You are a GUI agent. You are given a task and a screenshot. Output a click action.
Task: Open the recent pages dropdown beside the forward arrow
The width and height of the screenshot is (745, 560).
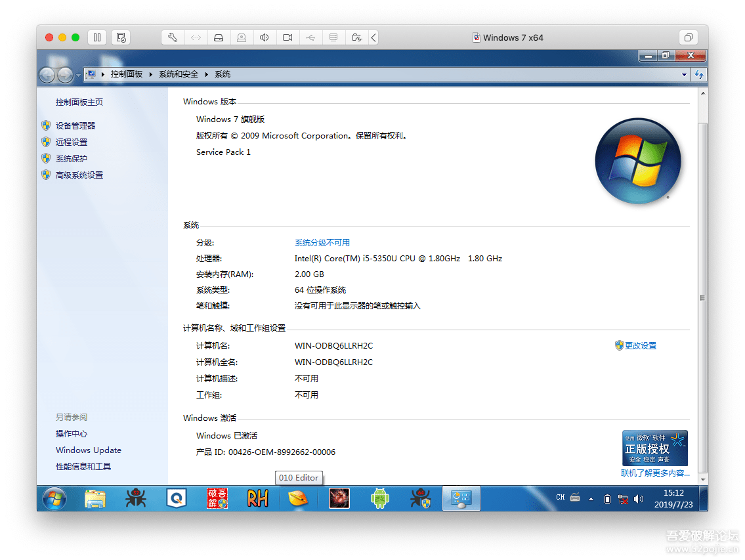[78, 75]
